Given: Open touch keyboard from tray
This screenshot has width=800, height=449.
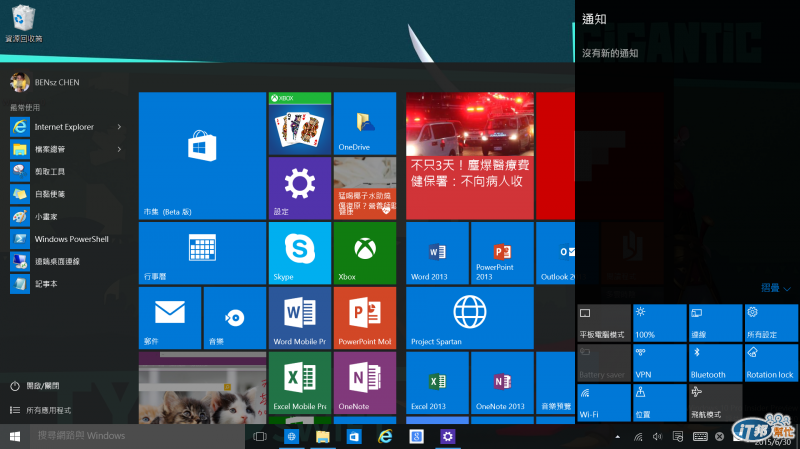Looking at the screenshot, I should (x=700, y=437).
